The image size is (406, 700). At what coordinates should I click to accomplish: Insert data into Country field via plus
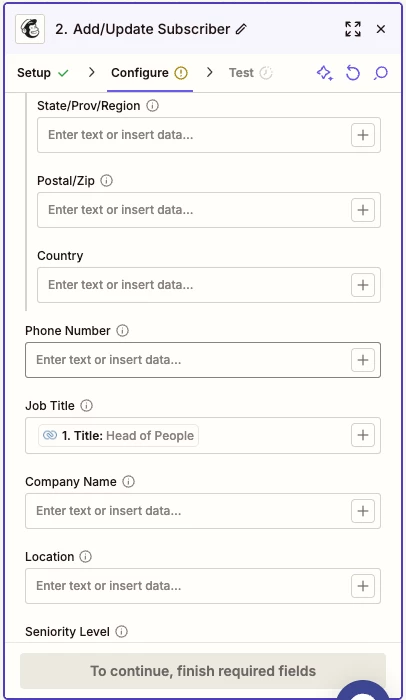[363, 285]
